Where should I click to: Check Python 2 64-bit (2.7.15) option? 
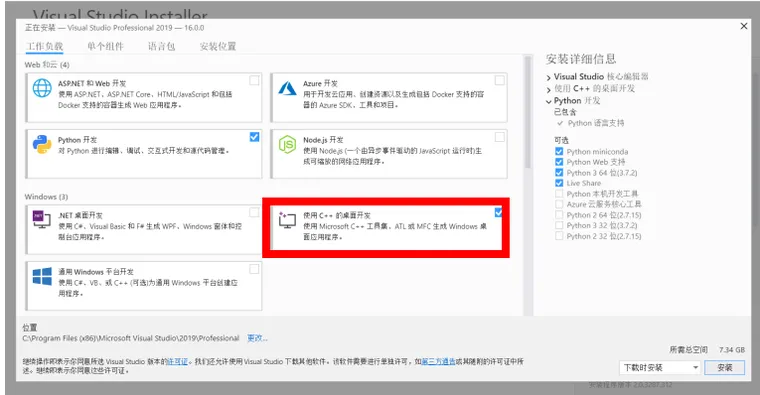(559, 215)
